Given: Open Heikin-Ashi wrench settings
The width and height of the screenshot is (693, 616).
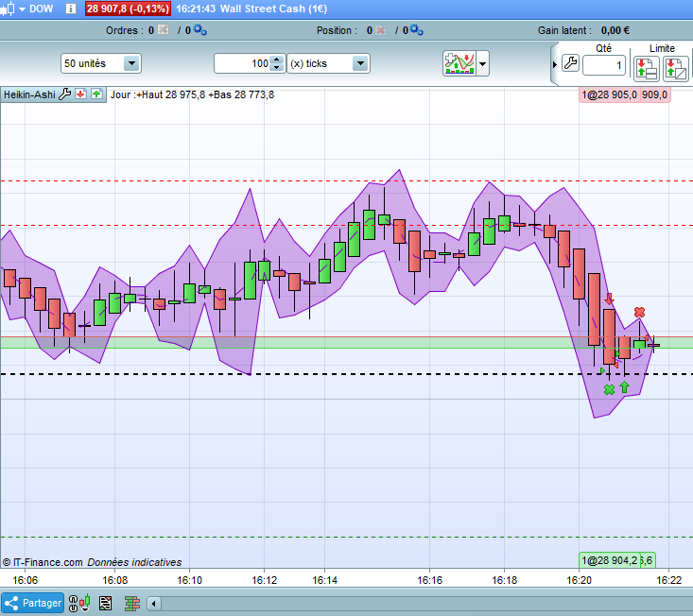Looking at the screenshot, I should pos(65,94).
